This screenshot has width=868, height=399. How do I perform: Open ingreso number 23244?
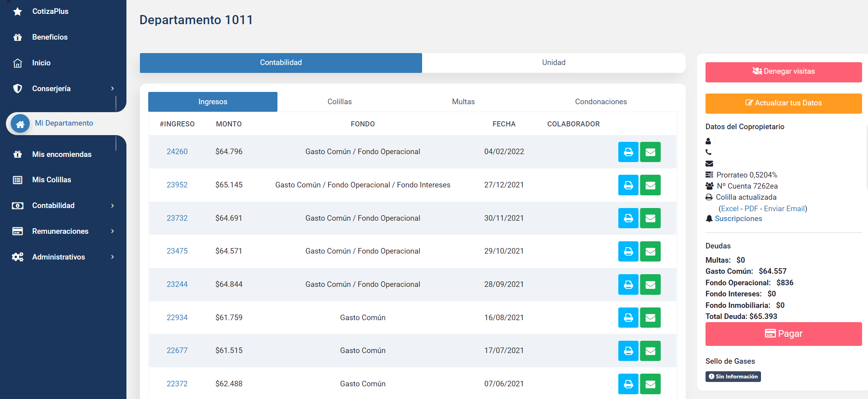coord(177,284)
